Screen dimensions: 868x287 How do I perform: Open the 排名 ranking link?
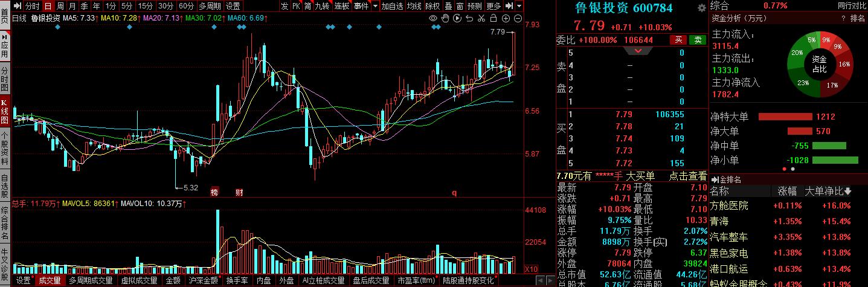point(858,19)
